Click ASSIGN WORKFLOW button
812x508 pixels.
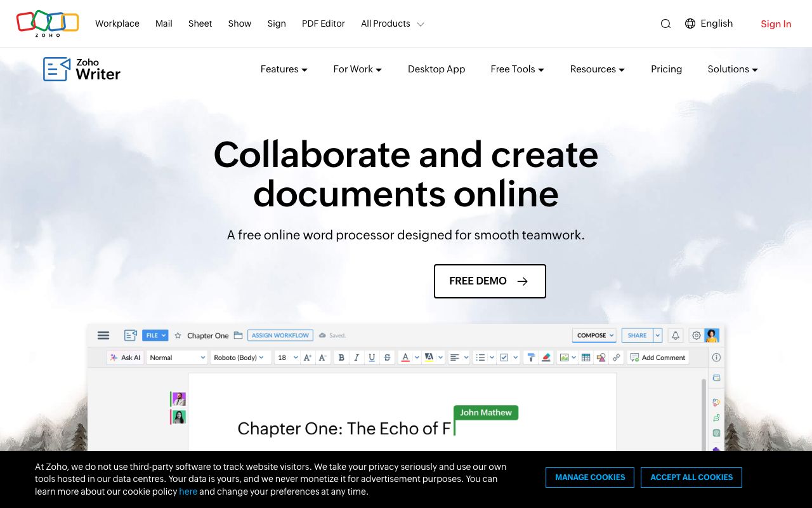[280, 335]
